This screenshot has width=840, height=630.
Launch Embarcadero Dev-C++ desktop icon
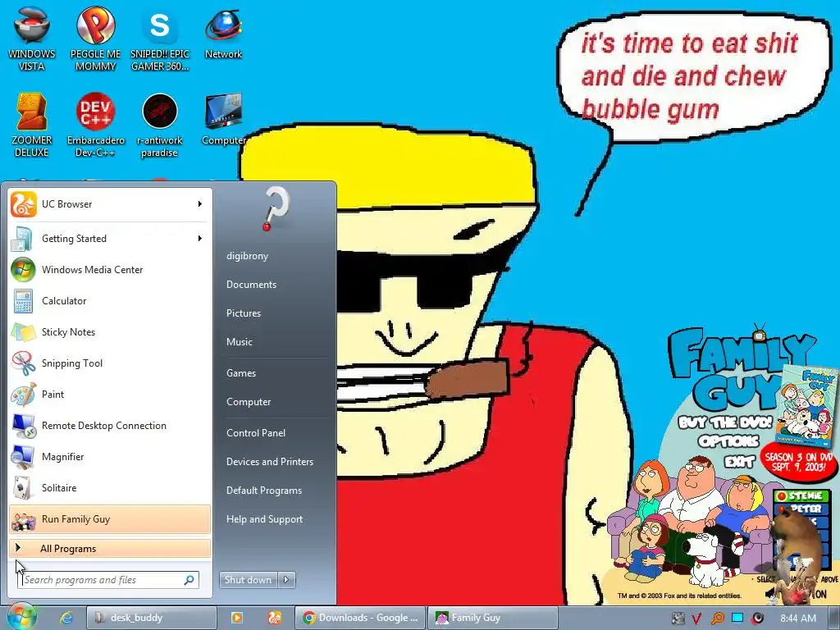click(x=95, y=125)
